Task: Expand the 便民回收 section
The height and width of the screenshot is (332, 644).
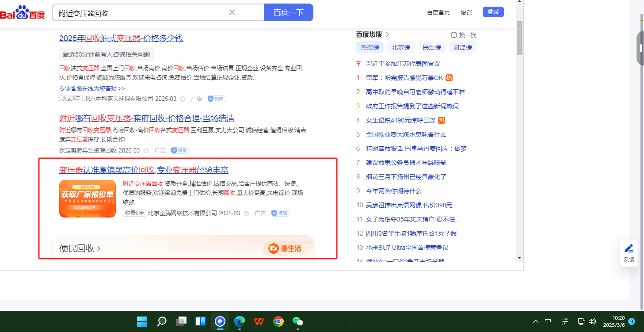Action: [80, 248]
